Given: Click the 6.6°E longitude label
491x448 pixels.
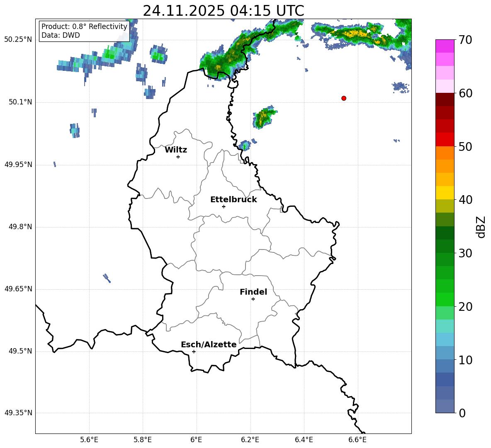Looking at the screenshot, I should click(x=357, y=440).
